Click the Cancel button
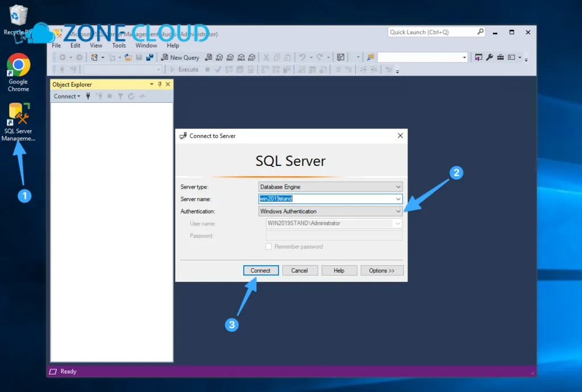Image resolution: width=582 pixels, height=392 pixels. (x=300, y=270)
